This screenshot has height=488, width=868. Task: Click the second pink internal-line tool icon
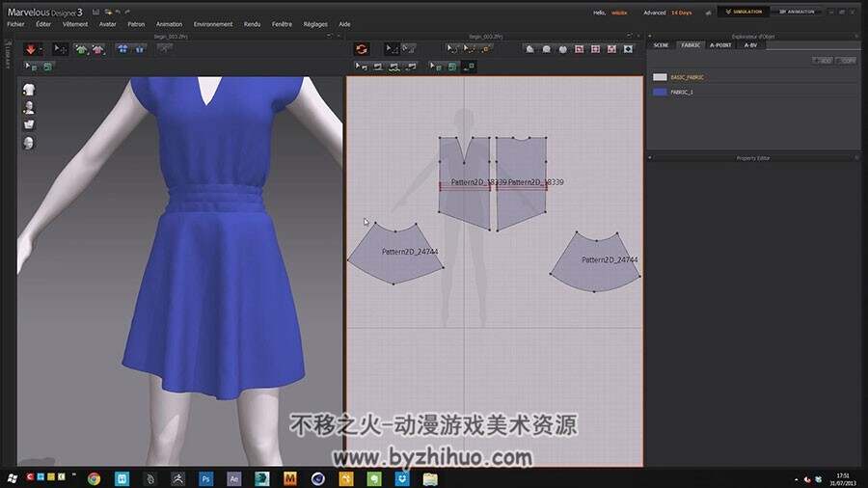(x=596, y=49)
